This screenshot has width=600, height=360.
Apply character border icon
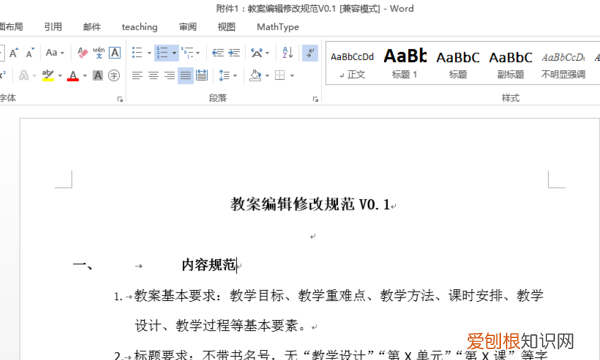pyautogui.click(x=115, y=53)
